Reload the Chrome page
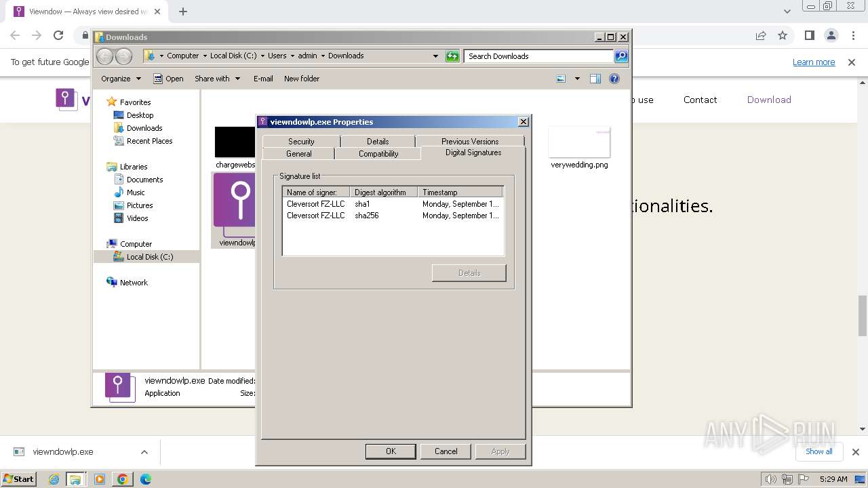The height and width of the screenshot is (488, 868). [58, 35]
